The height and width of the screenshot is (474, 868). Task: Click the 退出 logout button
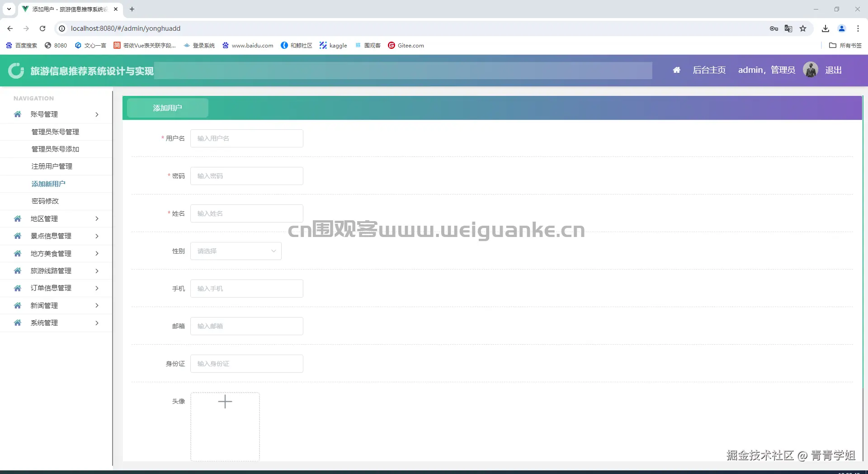tap(834, 70)
